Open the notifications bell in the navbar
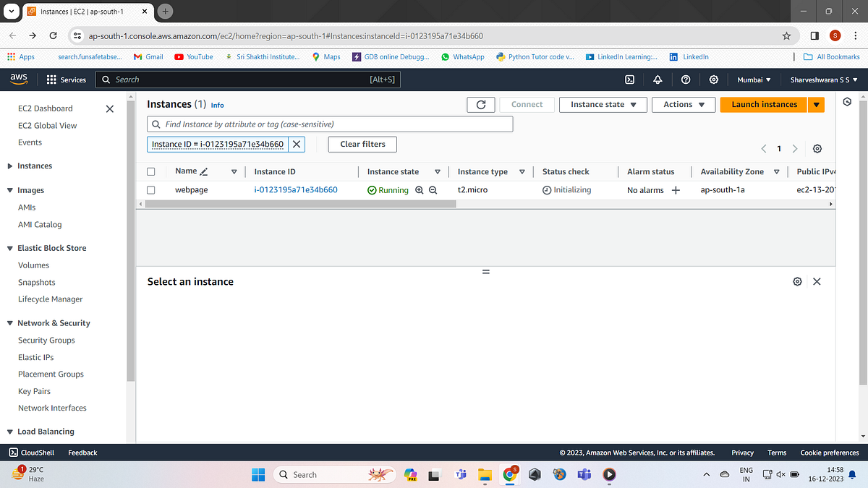Image resolution: width=868 pixels, height=488 pixels. (x=658, y=80)
